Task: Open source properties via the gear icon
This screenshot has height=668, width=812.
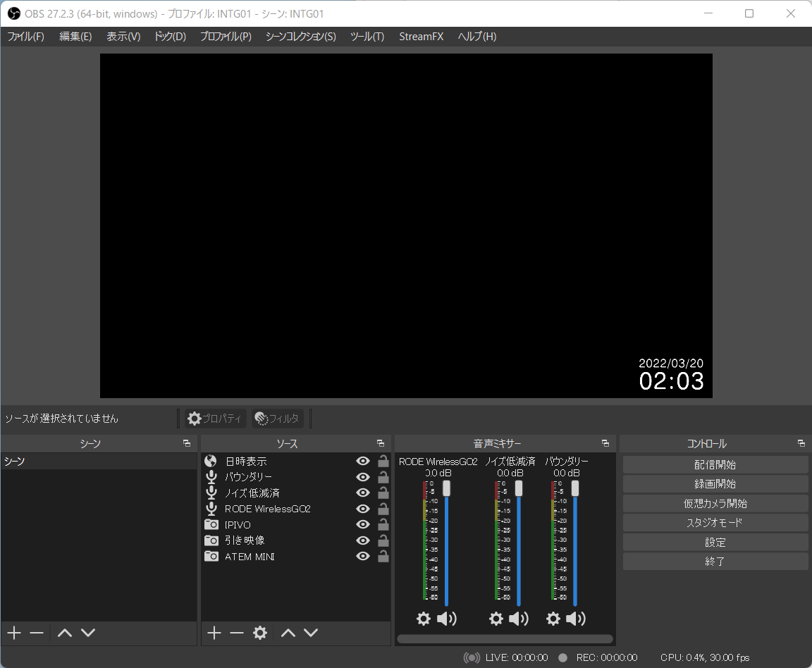Action: point(260,633)
